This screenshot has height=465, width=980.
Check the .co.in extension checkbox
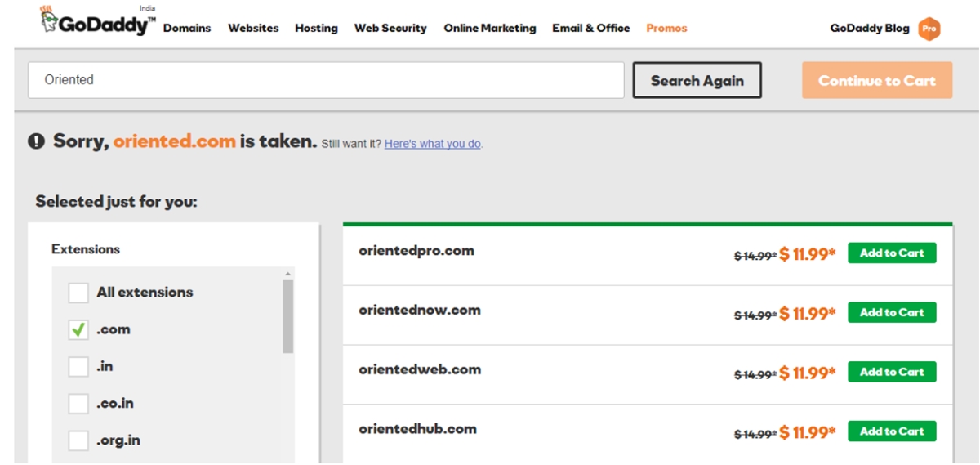coord(78,403)
